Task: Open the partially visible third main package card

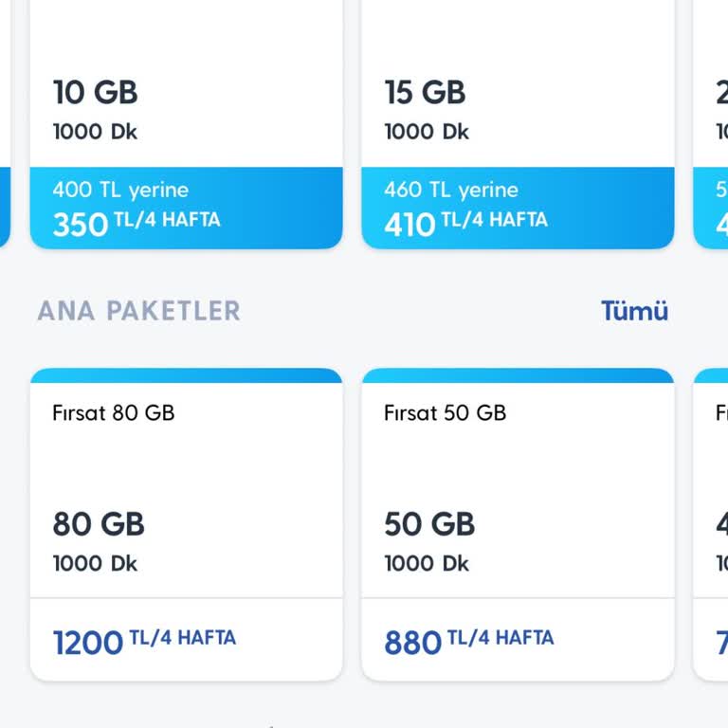Action: point(714,521)
